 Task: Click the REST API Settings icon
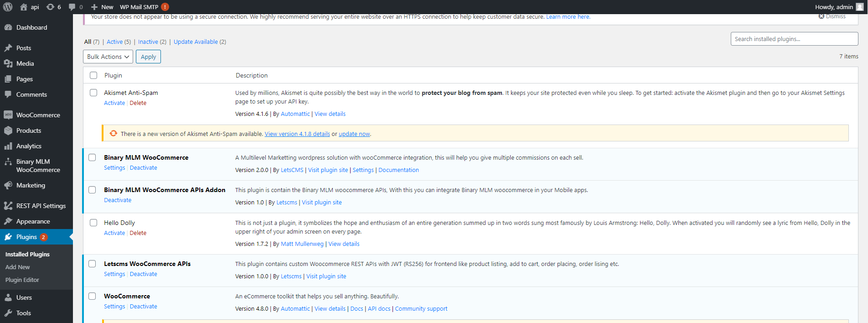(x=8, y=206)
